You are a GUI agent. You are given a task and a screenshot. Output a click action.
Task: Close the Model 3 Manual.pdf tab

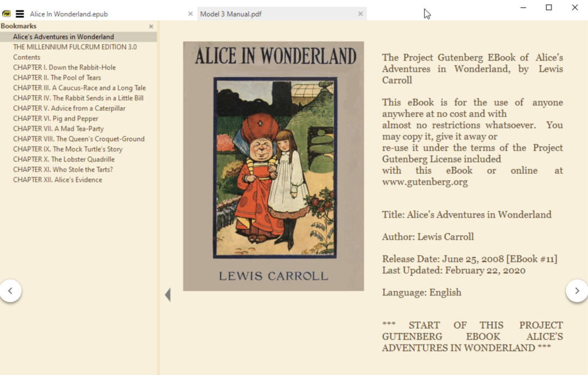point(360,14)
